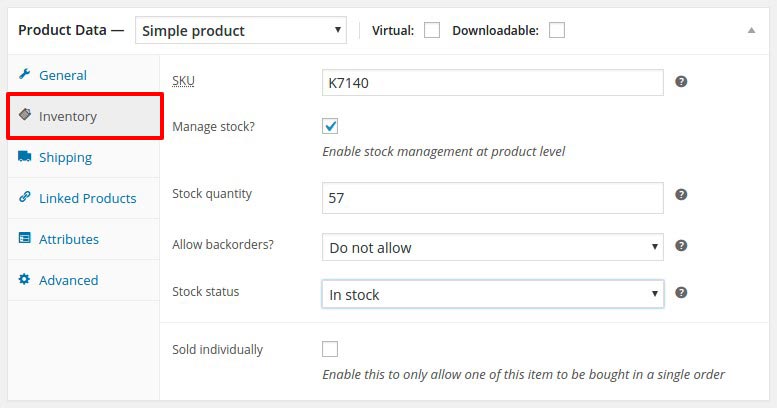This screenshot has width=777, height=408.
Task: Click the General tab wrench icon
Action: pos(25,75)
